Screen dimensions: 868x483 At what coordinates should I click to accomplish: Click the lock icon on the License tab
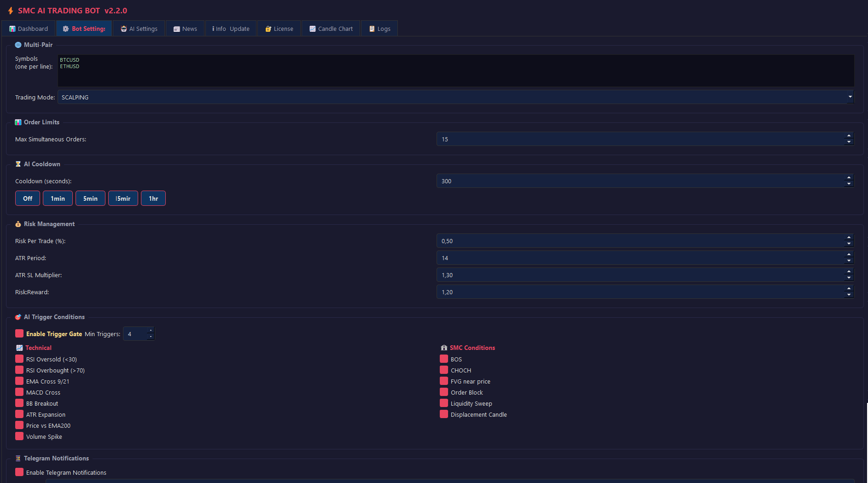pyautogui.click(x=268, y=29)
